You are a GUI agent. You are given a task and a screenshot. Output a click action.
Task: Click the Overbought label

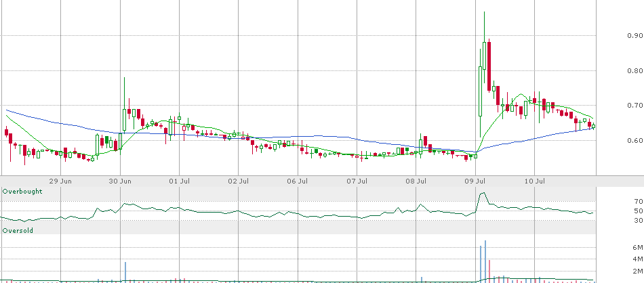click(22, 191)
